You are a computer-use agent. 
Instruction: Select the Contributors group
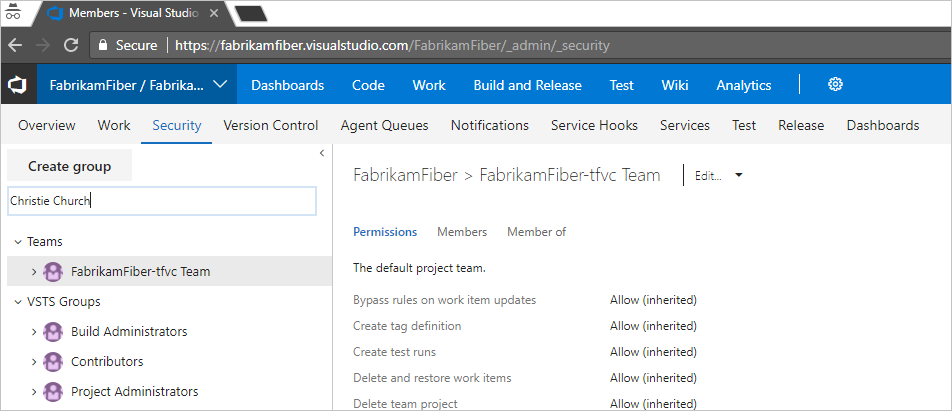tap(107, 361)
